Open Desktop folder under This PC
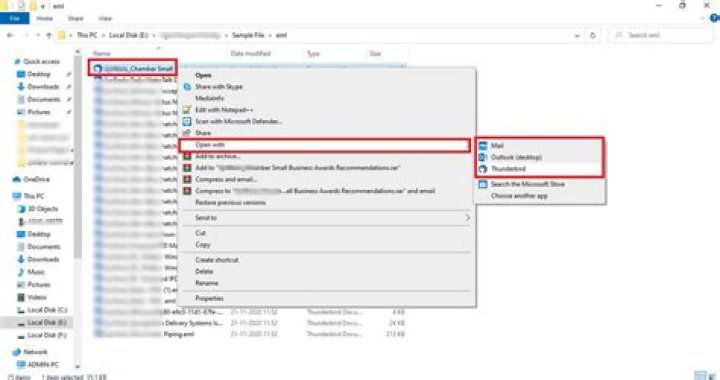Image resolution: width=720 pixels, height=380 pixels. [39, 234]
